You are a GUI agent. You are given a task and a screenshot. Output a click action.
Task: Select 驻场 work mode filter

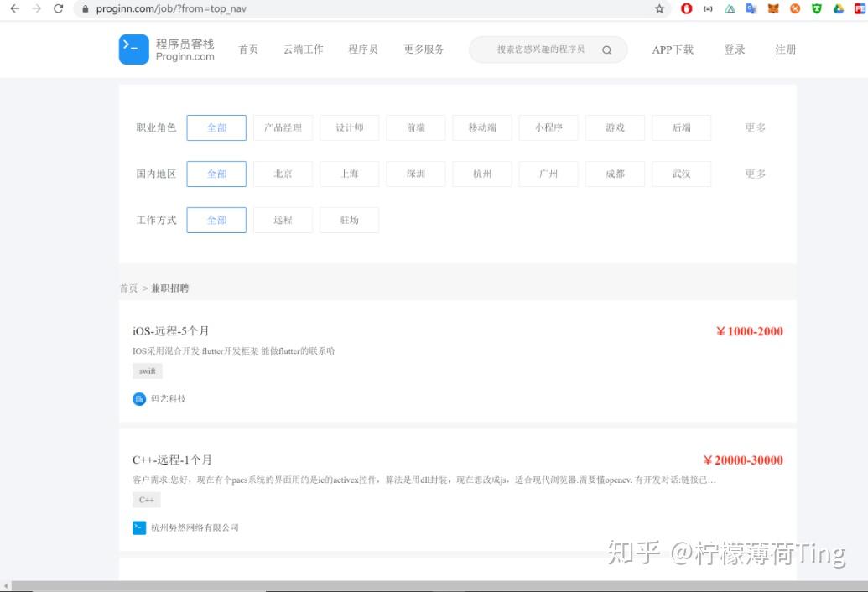tap(350, 221)
